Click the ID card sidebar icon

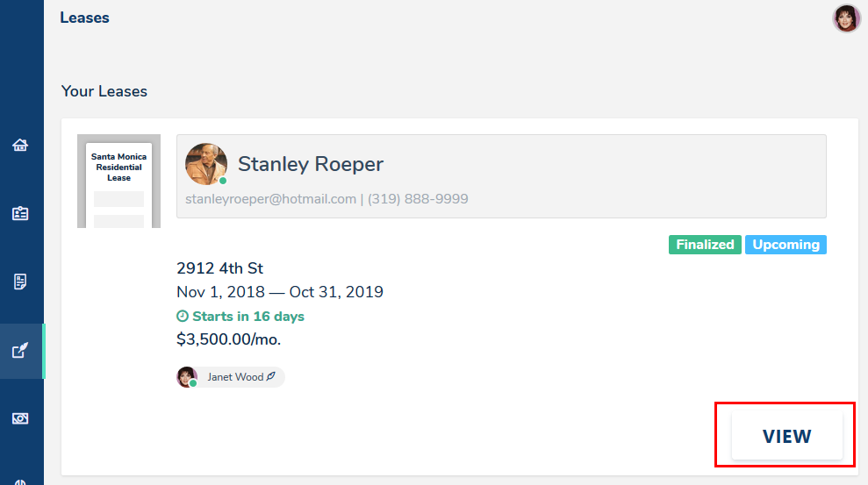20,213
